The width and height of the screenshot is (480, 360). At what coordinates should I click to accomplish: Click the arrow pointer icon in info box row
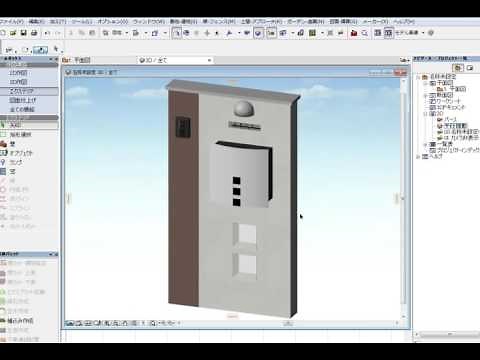[56, 50]
